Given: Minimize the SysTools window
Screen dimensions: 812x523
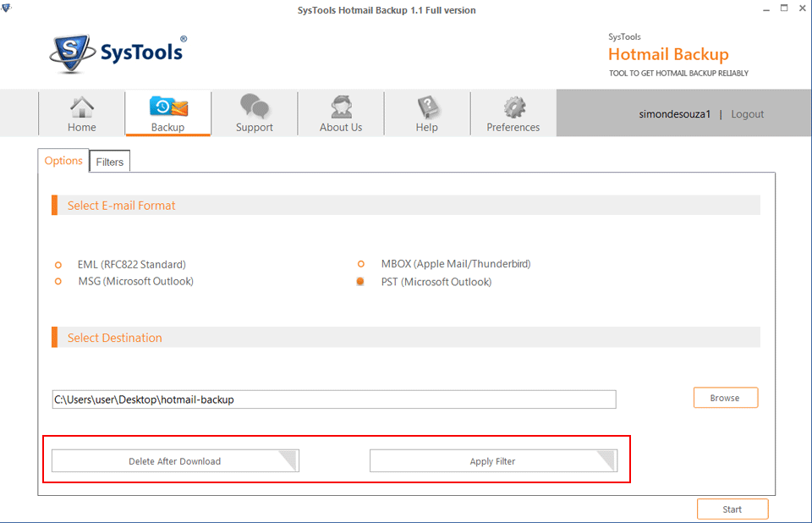Looking at the screenshot, I should [x=766, y=8].
